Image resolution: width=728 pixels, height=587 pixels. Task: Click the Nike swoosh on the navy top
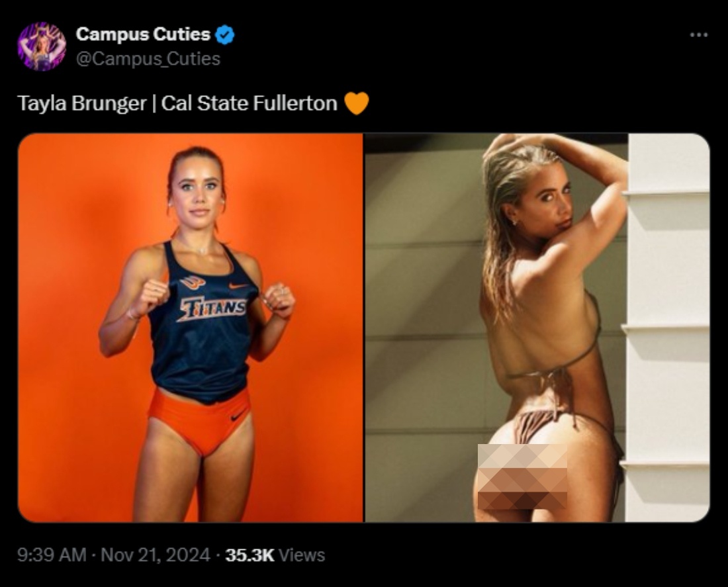240,286
